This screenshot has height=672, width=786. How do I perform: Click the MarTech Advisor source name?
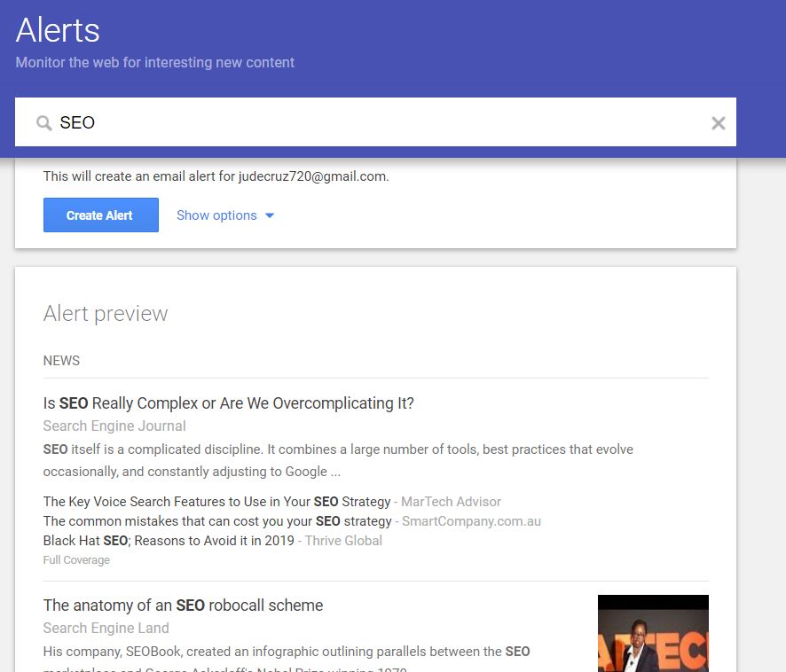click(451, 502)
